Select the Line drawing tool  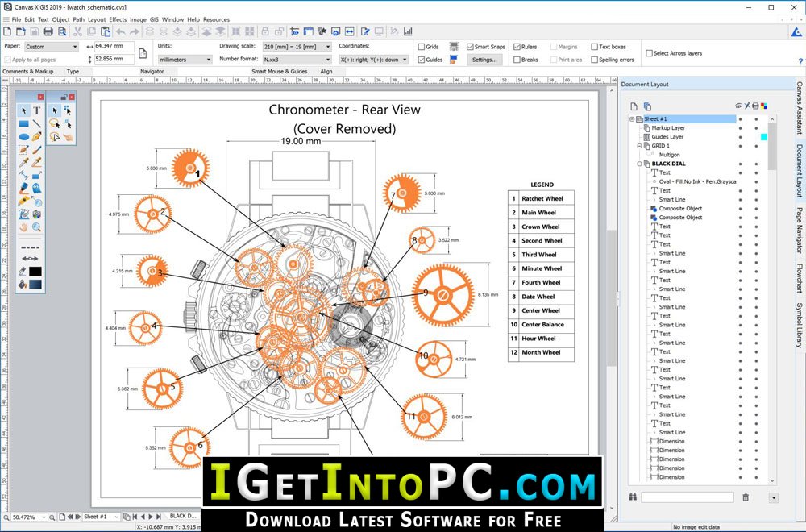[37, 124]
